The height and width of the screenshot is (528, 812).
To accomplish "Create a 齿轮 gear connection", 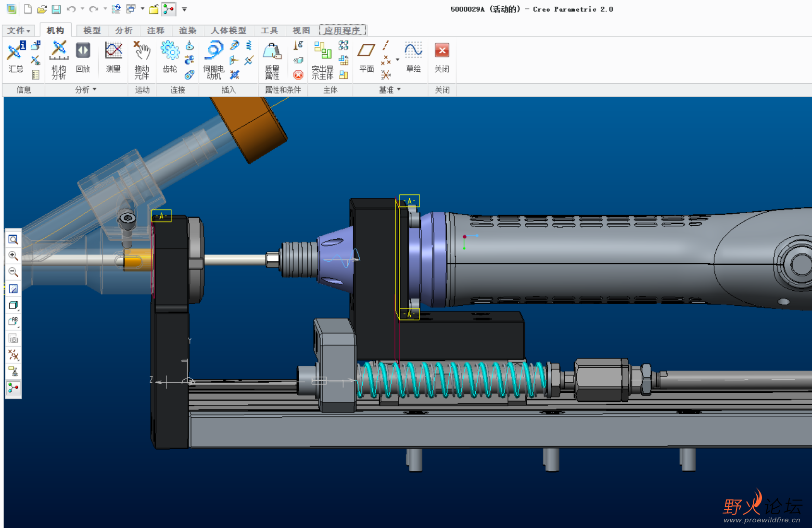I will coord(170,57).
